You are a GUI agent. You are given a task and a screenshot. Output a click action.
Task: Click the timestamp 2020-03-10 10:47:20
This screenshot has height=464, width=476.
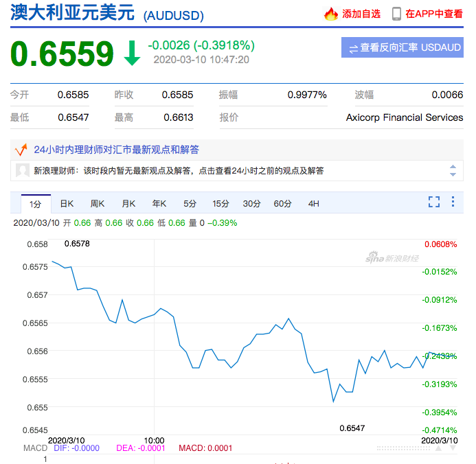click(x=201, y=60)
